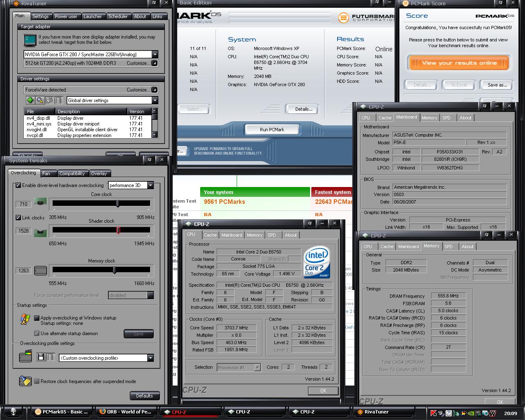Image resolution: width=525 pixels, height=420 pixels.
Task: Click the GPU chip icon beside Core clock
Action: coord(40,202)
